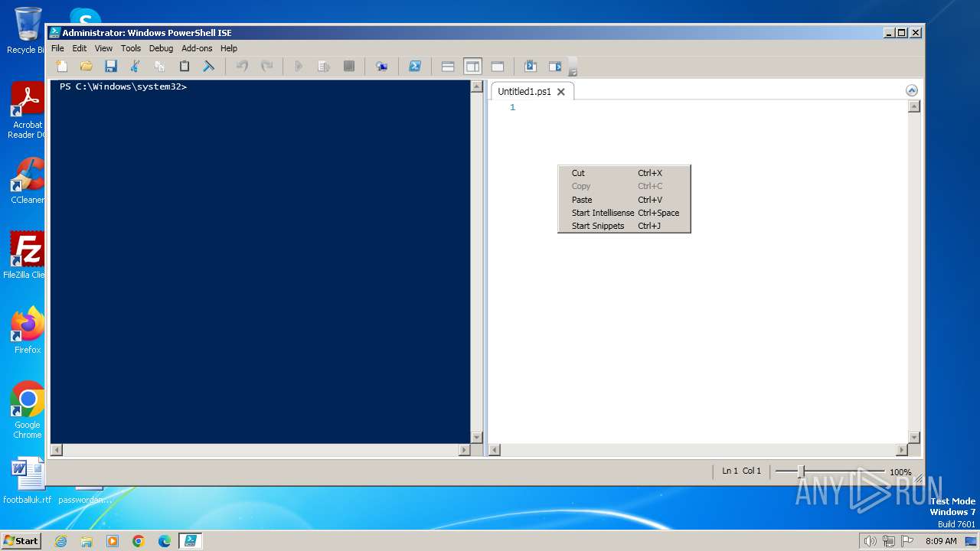Screen dimensions: 980x551
Task: Click the Run Script play icon
Action: 299,67
